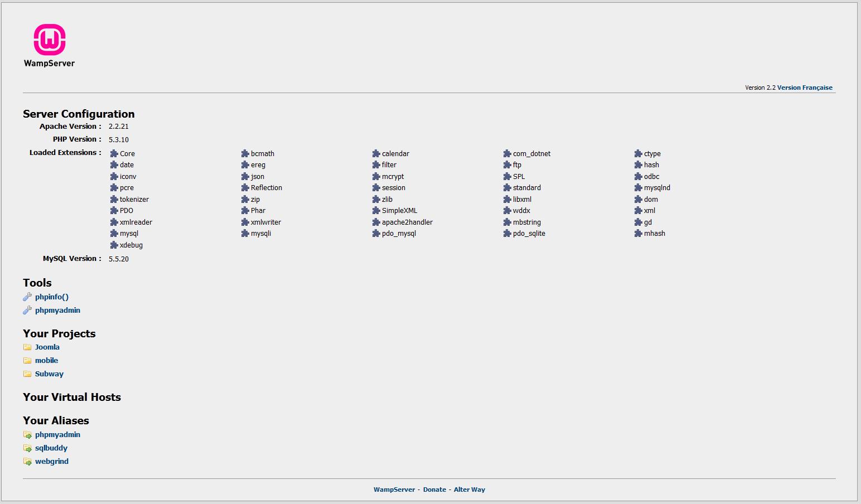Screen dimensions: 861x504
Task: Open the mobile project
Action: click(47, 360)
